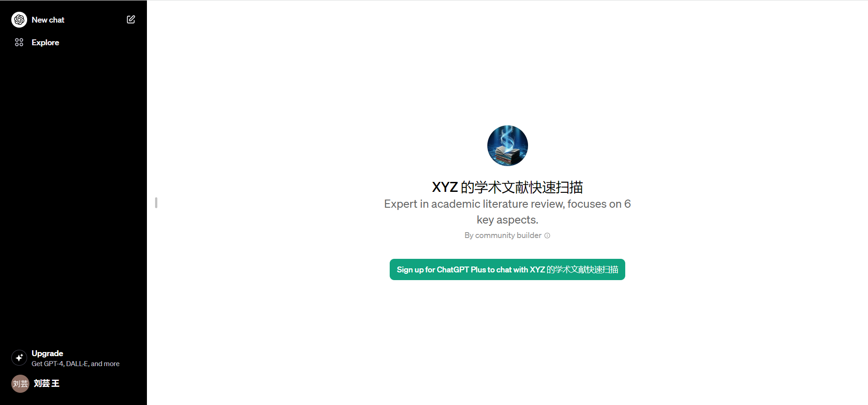
Task: Click the 'key aspects.' line under the title
Action: (507, 220)
